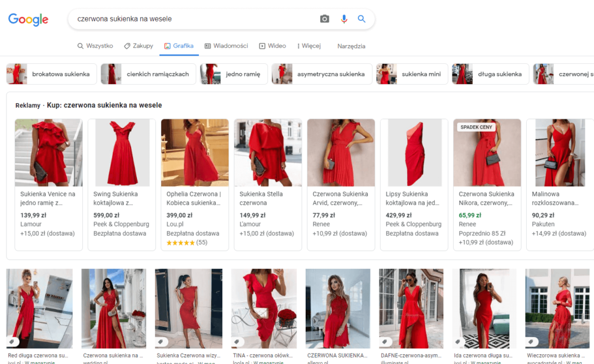
Task: Open TINA czerwona ołówkowa image result
Action: (264, 308)
